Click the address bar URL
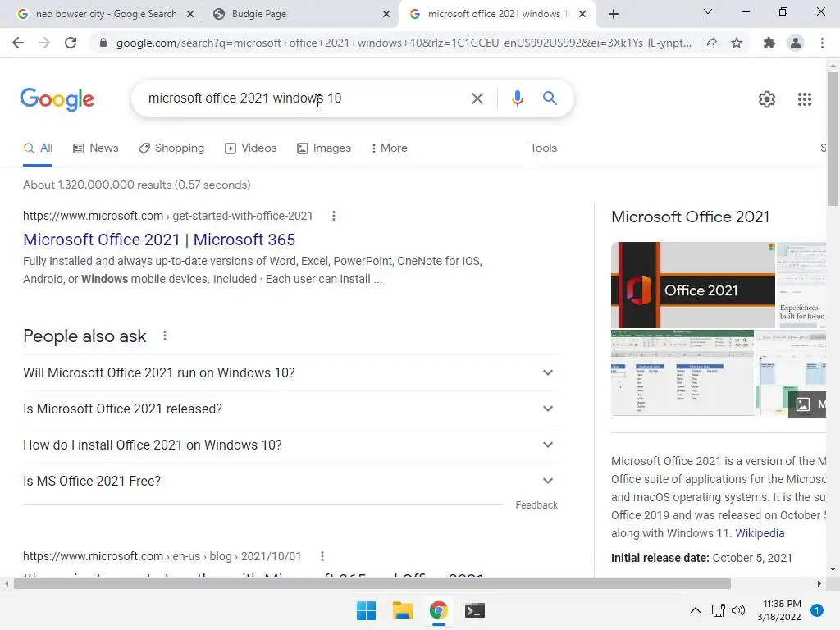 404,43
